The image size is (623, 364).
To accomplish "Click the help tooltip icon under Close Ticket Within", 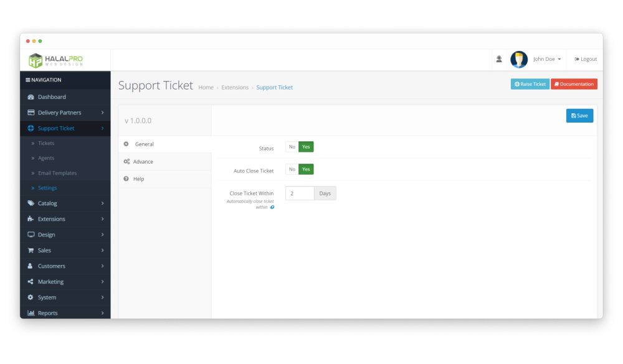I will point(272,207).
